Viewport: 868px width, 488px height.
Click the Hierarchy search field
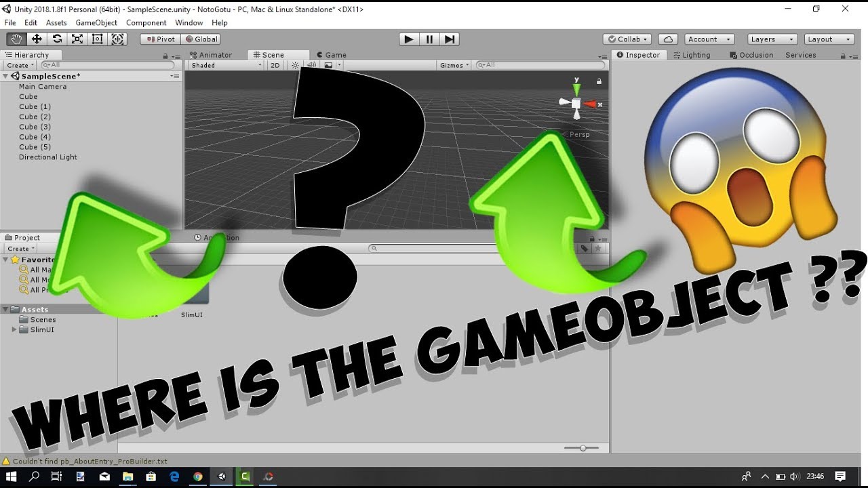point(108,65)
